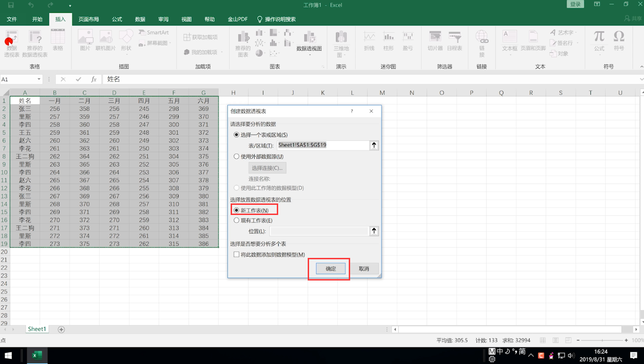Select column header H
This screenshot has height=364, width=644.
coord(233,93)
